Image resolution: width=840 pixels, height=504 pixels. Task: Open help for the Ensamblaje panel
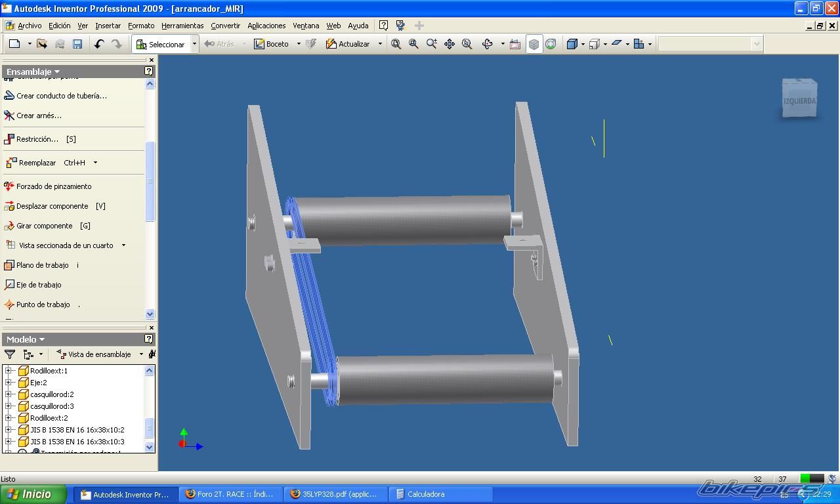coord(149,71)
